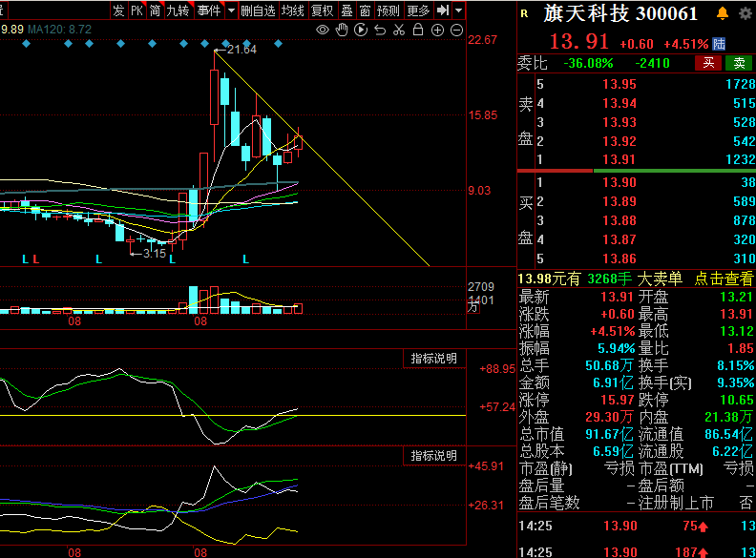Open the 复权 adjustment option
The image size is (756, 558).
tap(323, 10)
